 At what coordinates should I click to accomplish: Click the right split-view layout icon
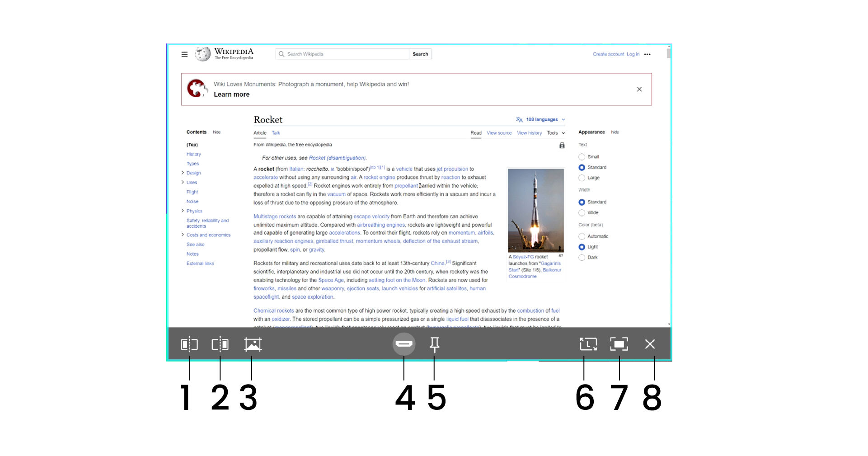point(220,344)
